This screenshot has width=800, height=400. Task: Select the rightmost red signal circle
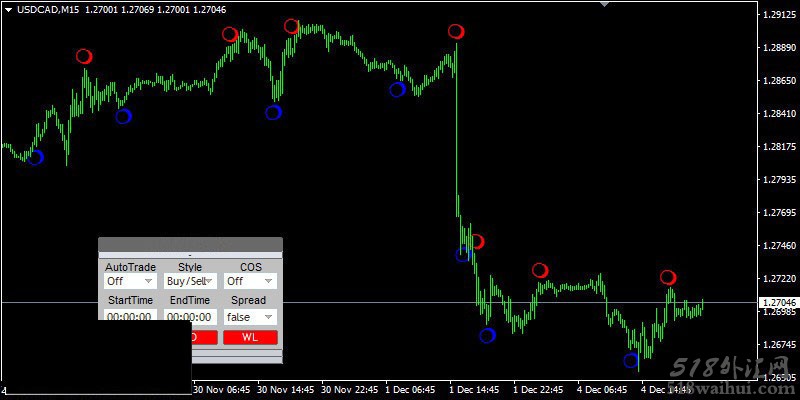click(x=667, y=277)
